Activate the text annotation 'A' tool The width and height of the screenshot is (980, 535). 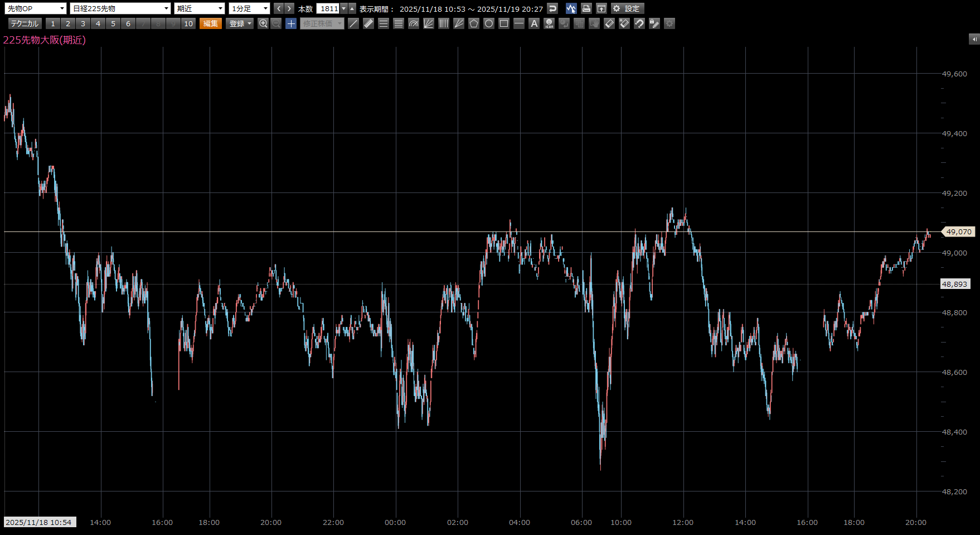pyautogui.click(x=534, y=23)
